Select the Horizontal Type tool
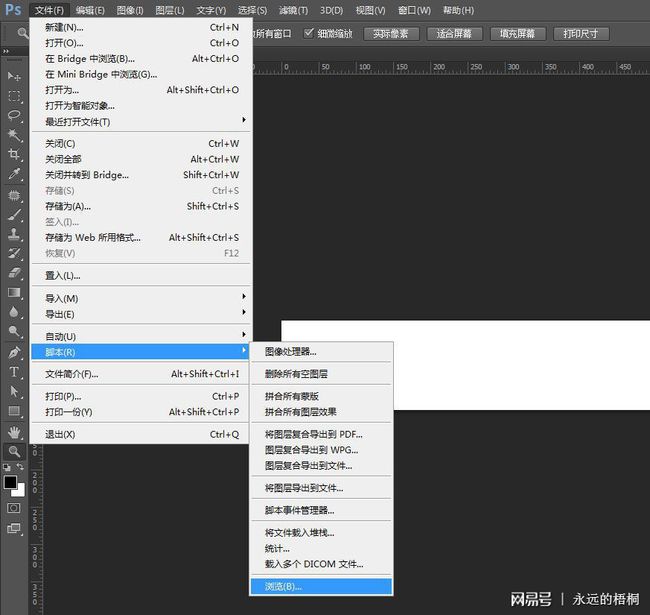Viewport: 650px width, 615px height. [x=14, y=372]
